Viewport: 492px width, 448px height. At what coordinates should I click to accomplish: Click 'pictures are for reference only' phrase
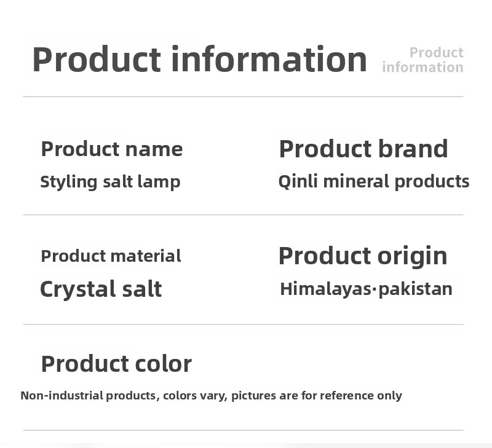pyautogui.click(x=317, y=396)
